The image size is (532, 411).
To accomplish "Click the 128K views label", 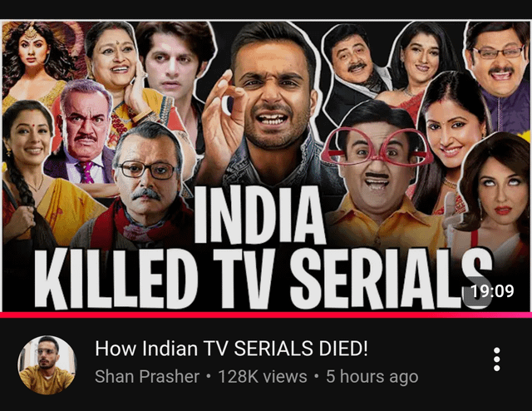I will coord(263,376).
